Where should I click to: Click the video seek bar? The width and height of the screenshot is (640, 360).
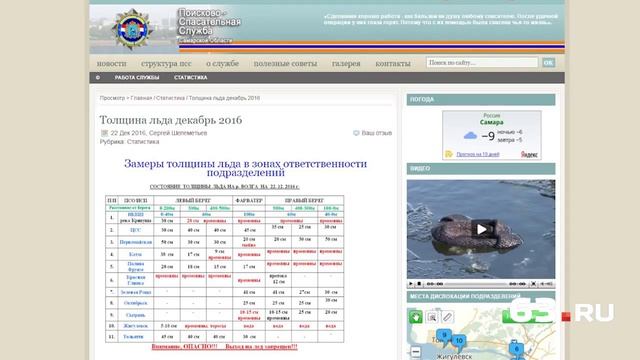coord(476,284)
